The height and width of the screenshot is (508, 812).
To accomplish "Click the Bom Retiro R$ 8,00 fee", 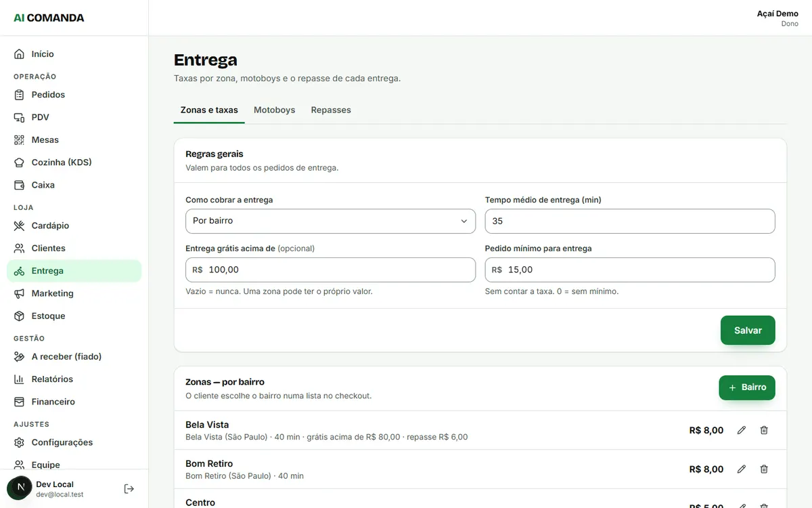I will 706,469.
